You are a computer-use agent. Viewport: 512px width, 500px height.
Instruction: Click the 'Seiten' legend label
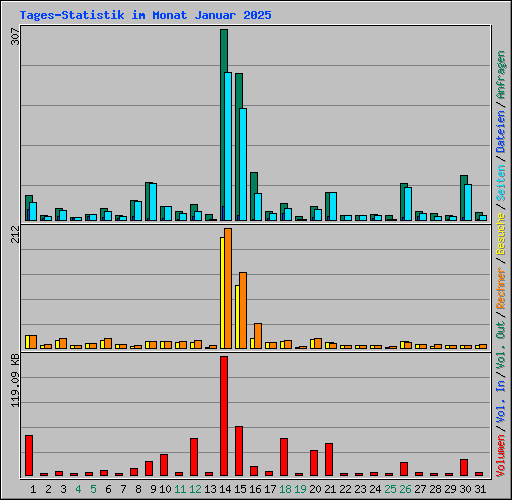pyautogui.click(x=501, y=183)
